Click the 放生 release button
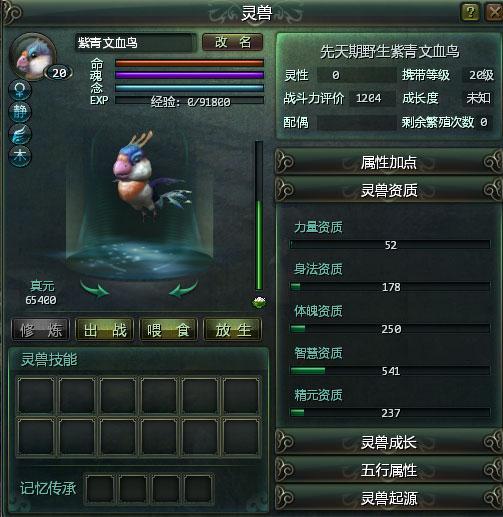The image size is (503, 517). [233, 330]
